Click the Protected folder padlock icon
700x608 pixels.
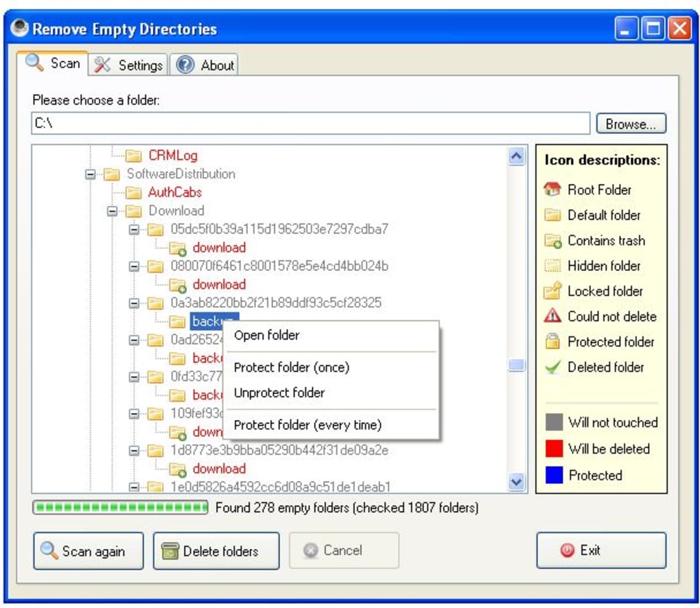pos(552,342)
